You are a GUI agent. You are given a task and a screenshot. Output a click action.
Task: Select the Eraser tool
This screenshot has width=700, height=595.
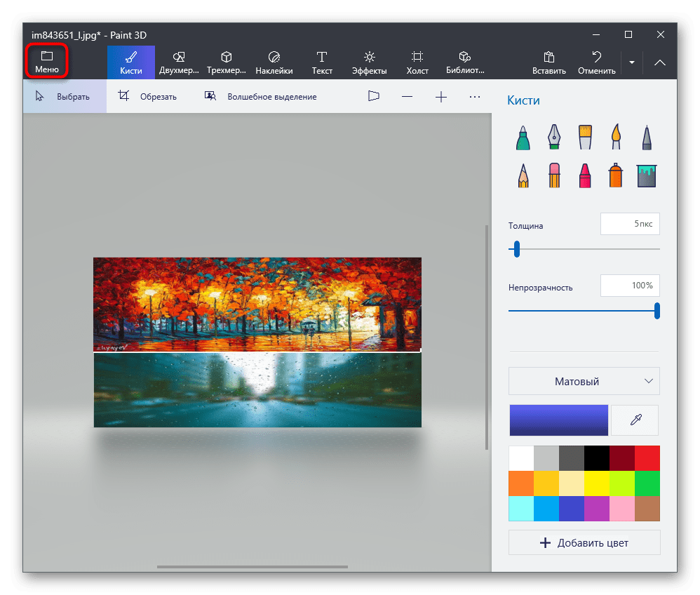554,175
